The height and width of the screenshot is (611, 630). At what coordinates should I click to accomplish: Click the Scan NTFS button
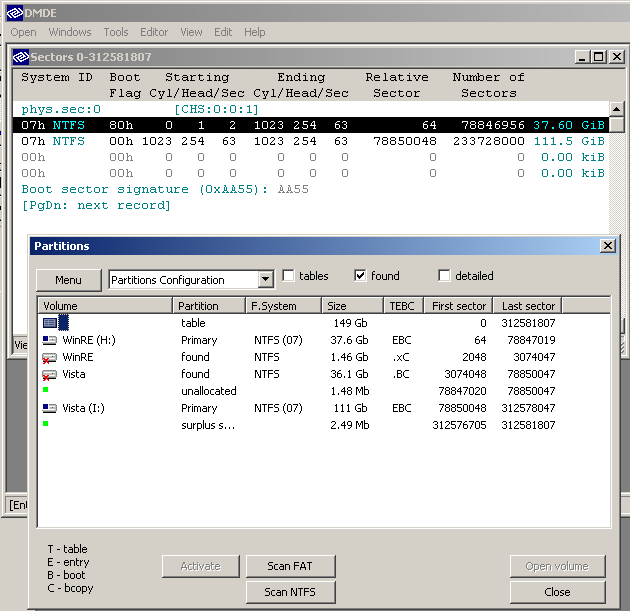pyautogui.click(x=290, y=592)
